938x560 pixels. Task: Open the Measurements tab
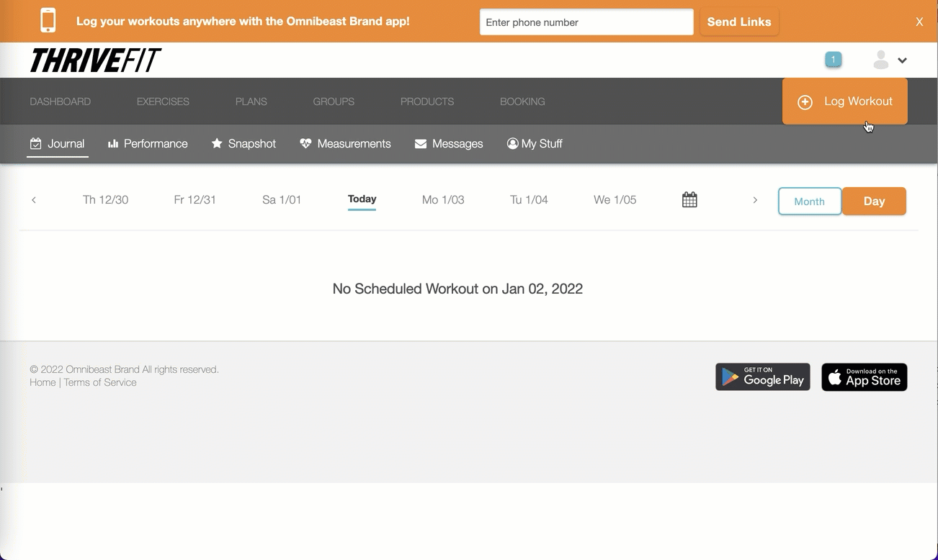pyautogui.click(x=345, y=144)
